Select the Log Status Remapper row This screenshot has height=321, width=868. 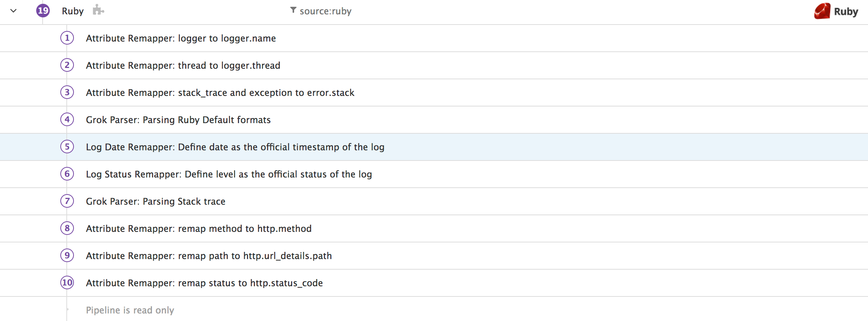pyautogui.click(x=229, y=174)
